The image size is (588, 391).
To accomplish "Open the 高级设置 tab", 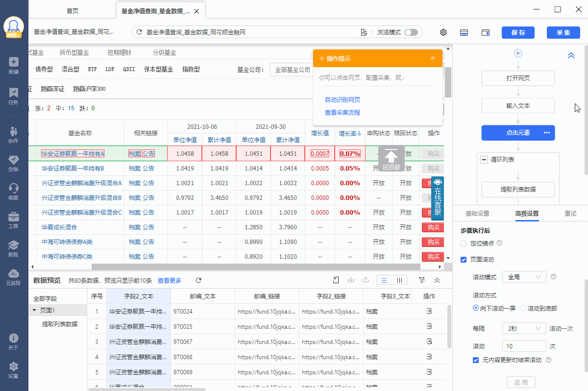I will (527, 214).
